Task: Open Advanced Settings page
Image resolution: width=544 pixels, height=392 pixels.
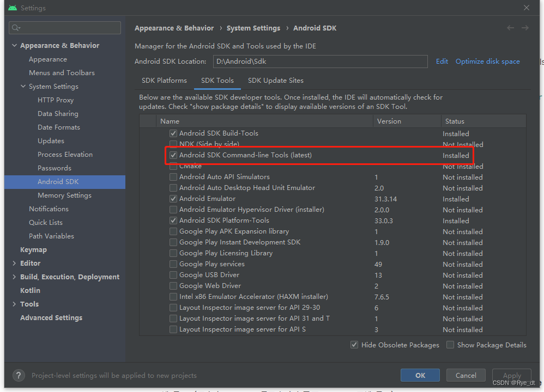Action: 51,317
